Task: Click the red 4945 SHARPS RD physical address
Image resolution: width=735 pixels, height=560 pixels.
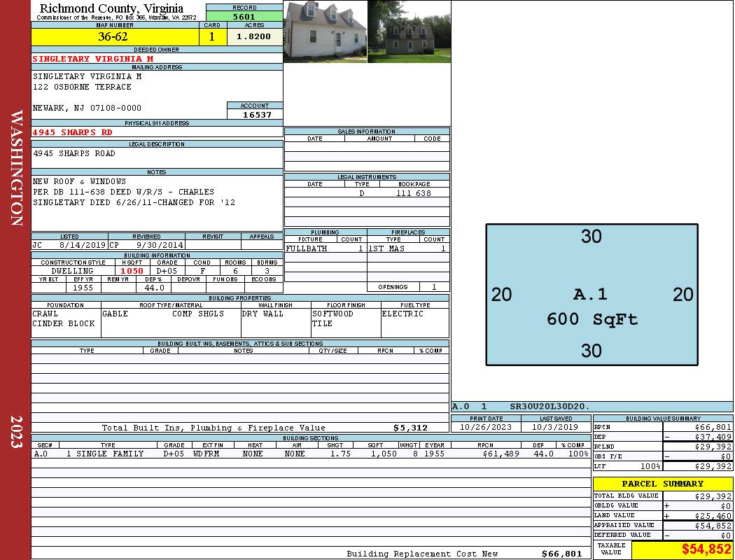Action: (72, 132)
